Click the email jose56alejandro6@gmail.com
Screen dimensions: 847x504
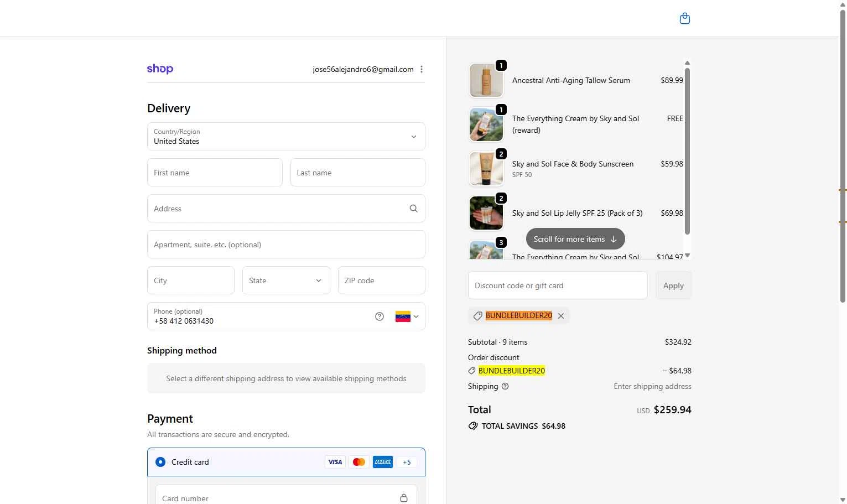[363, 69]
